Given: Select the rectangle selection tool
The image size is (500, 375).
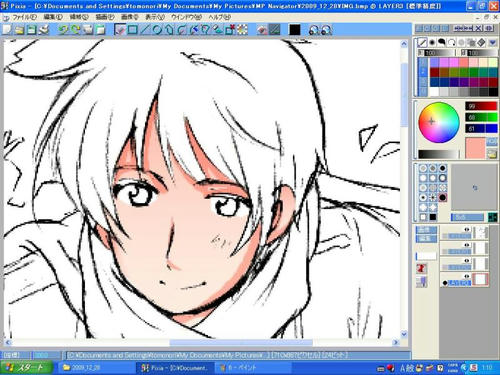Looking at the screenshot, I should [132, 30].
